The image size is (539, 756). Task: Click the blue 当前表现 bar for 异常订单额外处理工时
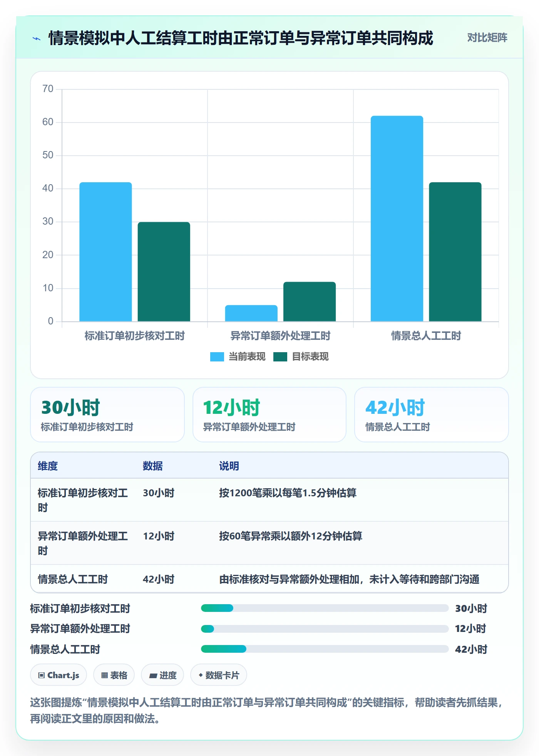(x=251, y=313)
